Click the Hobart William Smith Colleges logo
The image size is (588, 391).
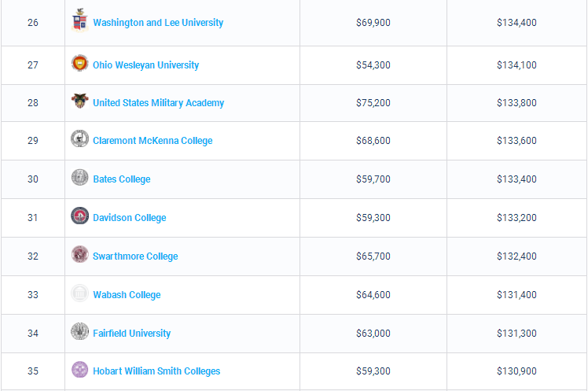click(79, 370)
